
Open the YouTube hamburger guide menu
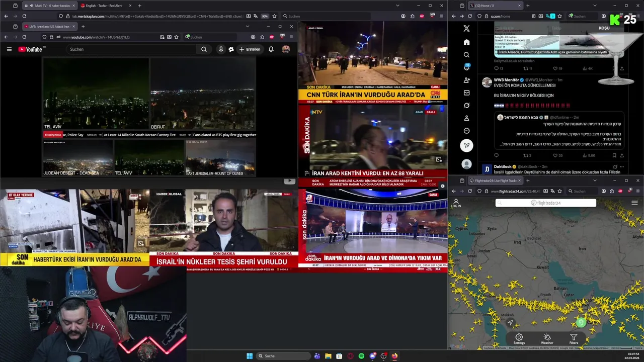click(x=9, y=49)
